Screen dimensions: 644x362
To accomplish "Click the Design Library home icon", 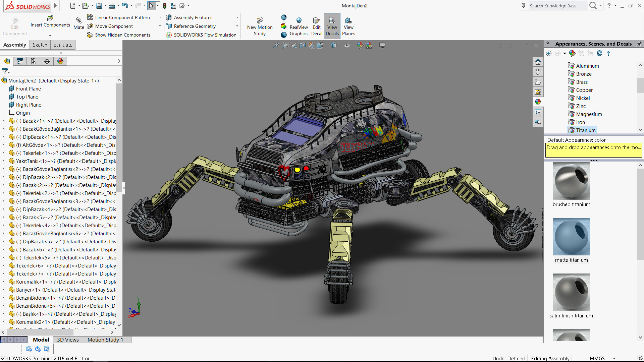I will click(538, 62).
